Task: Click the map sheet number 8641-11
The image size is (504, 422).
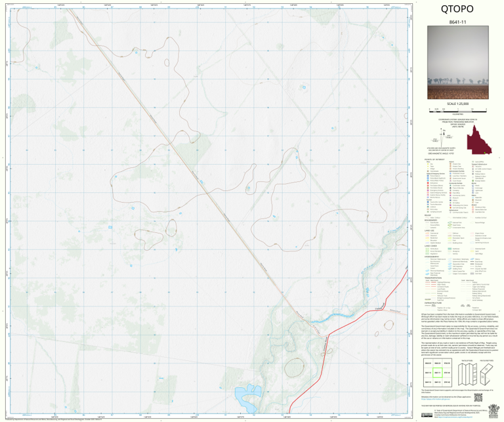Action: [x=457, y=22]
